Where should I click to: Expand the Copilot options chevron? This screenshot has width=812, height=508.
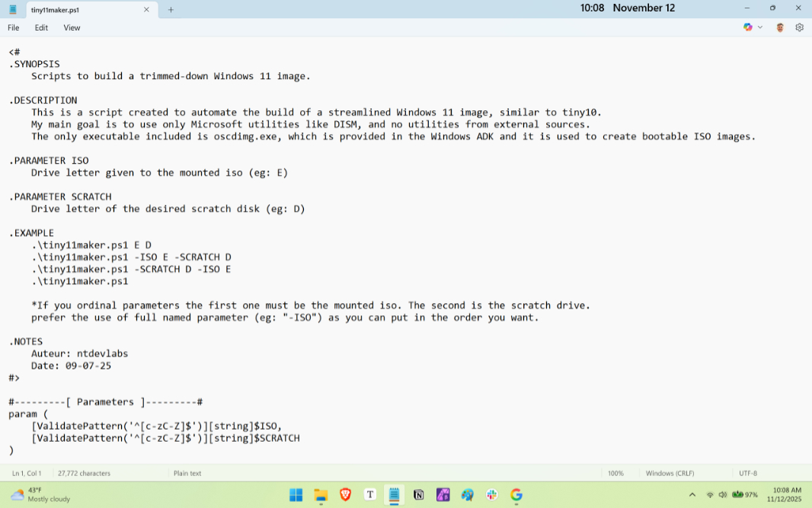759,27
